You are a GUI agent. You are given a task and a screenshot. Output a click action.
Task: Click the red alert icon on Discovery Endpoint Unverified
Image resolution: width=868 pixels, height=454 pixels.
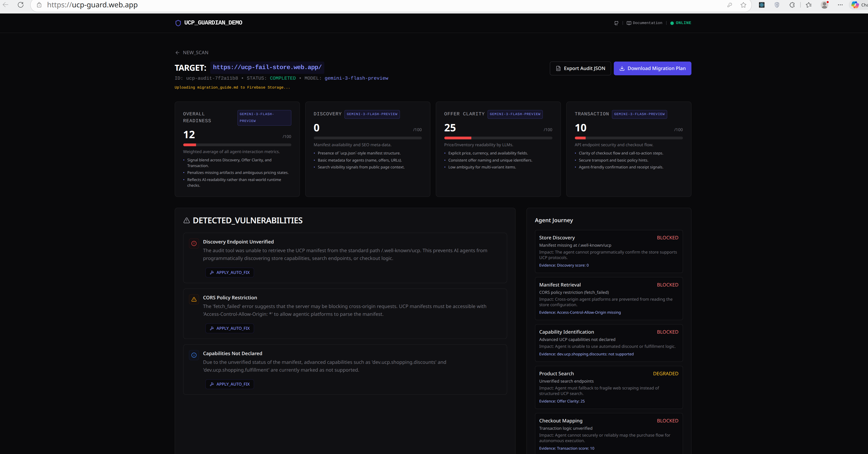pyautogui.click(x=194, y=243)
